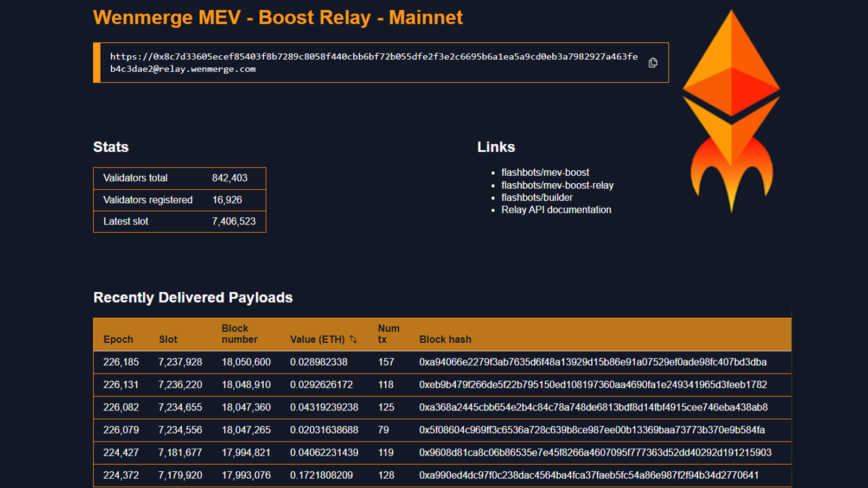Viewport: 868px width, 488px height.
Task: Click epoch 226,131 cell
Action: pos(121,385)
